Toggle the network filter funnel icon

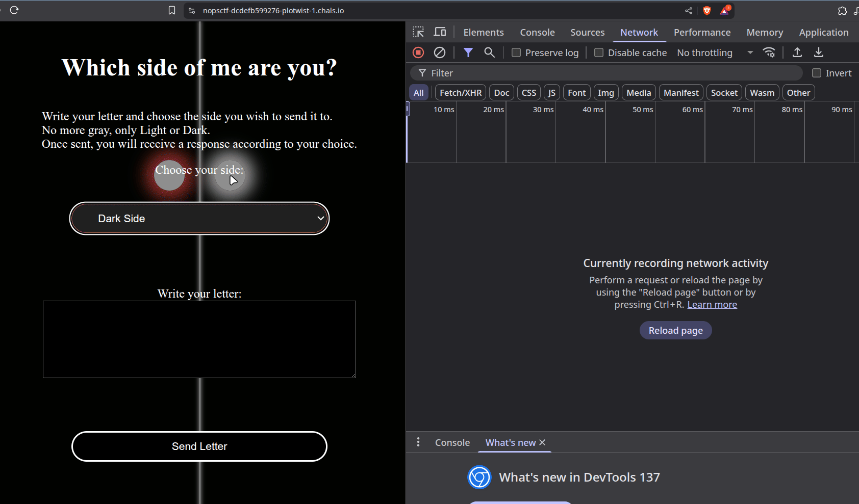(x=468, y=52)
